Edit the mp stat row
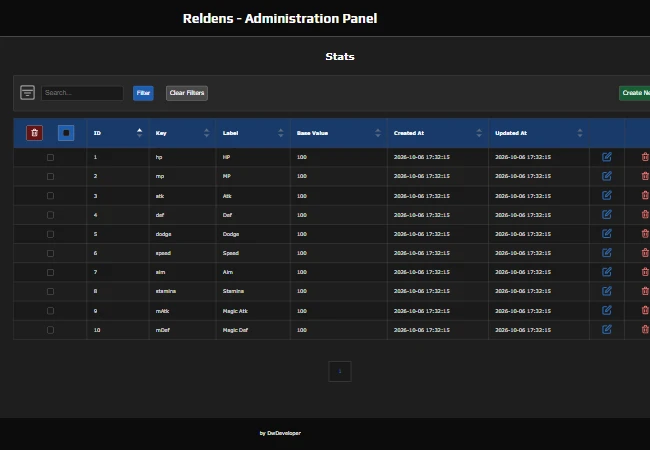This screenshot has height=450, width=650. (x=606, y=176)
